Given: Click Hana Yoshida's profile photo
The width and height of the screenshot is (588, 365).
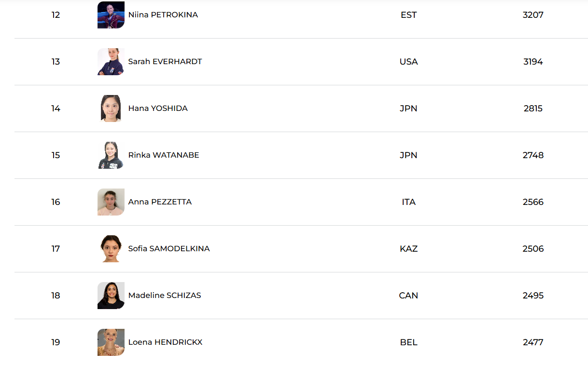Looking at the screenshot, I should pos(111,108).
